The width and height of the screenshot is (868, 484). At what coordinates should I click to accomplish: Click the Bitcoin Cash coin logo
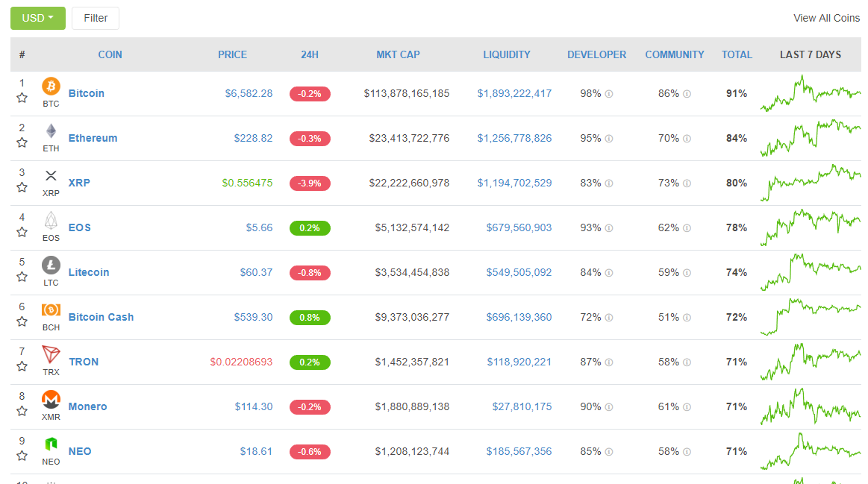click(x=51, y=309)
